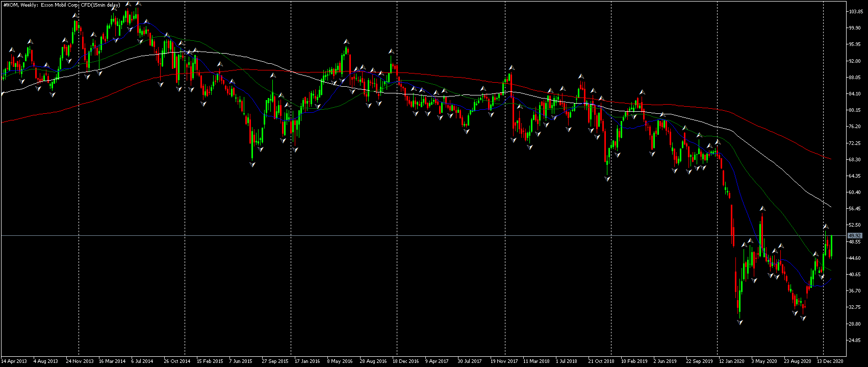Click the '9 Apr 2017' date label
This screenshot has height=367, width=868.
(x=437, y=361)
